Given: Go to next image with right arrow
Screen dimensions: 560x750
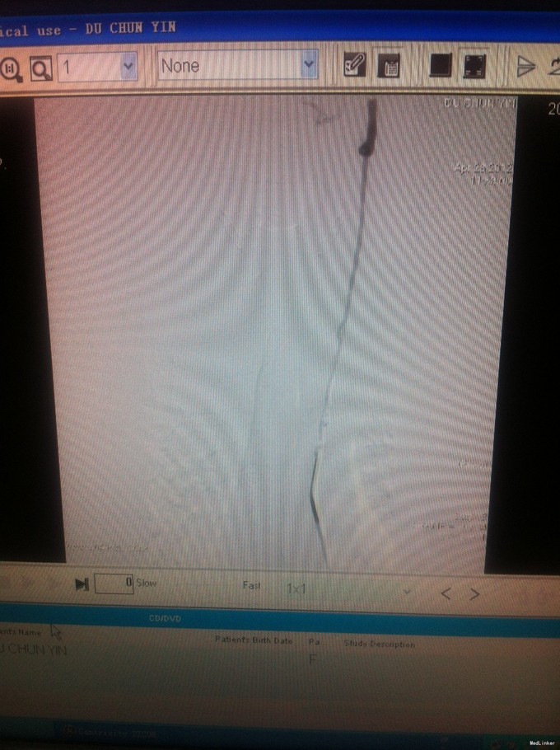Looking at the screenshot, I should click(474, 593).
